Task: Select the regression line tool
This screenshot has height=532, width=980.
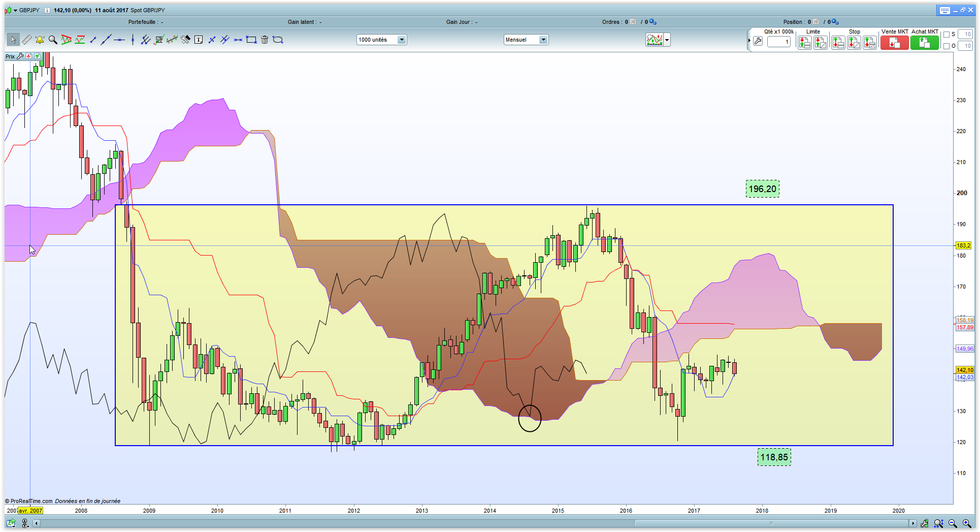Action: click(x=172, y=40)
